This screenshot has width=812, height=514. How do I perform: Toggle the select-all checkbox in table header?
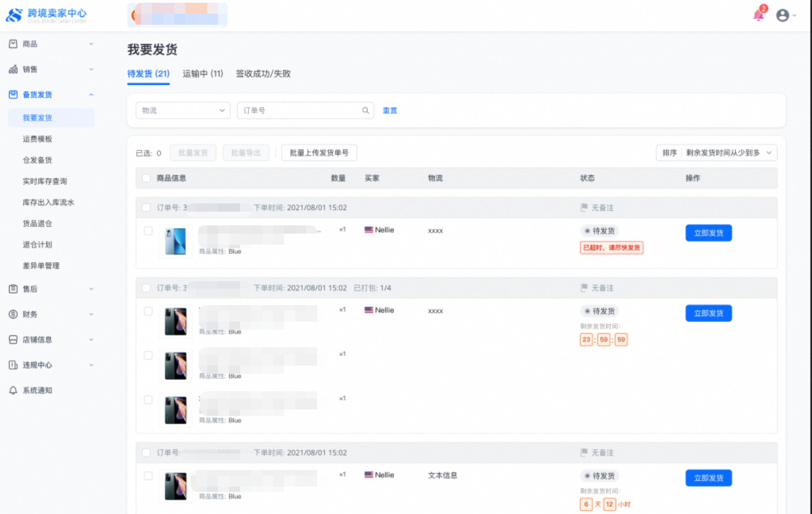146,178
